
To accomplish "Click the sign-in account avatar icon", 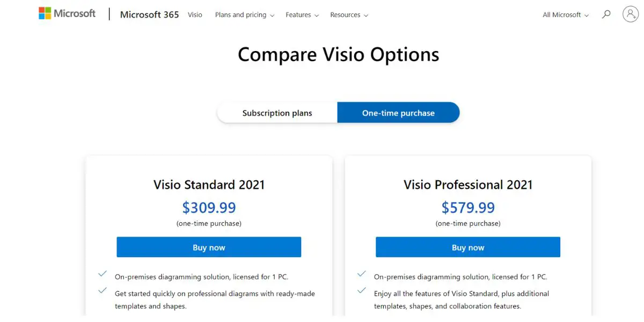I will coord(631,14).
